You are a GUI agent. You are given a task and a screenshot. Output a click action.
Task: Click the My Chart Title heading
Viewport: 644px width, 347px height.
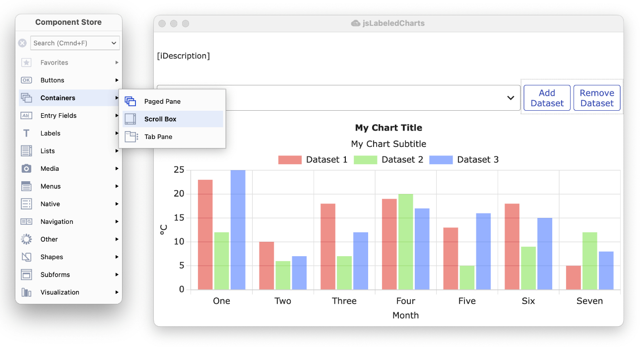[x=388, y=128]
